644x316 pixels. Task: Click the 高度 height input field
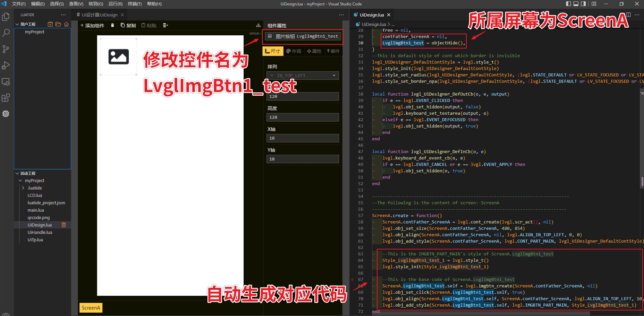302,117
